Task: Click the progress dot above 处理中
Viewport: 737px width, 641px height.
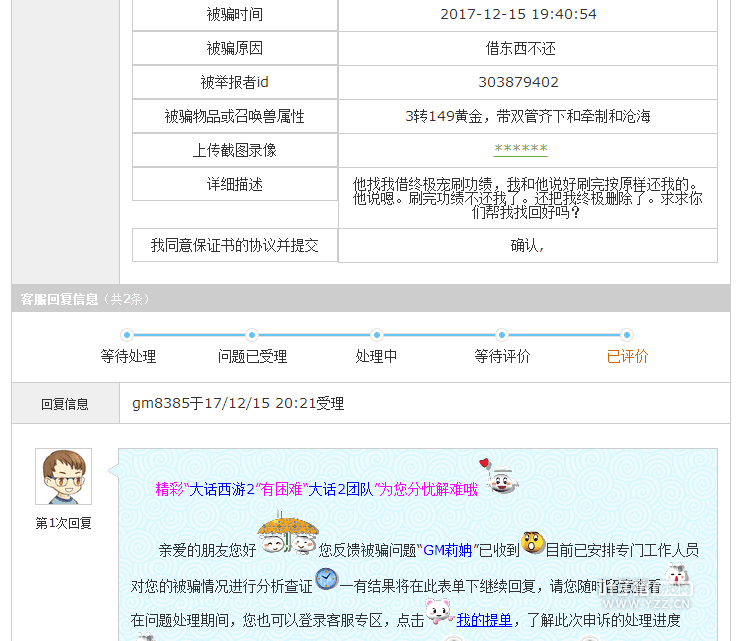Action: coord(377,335)
